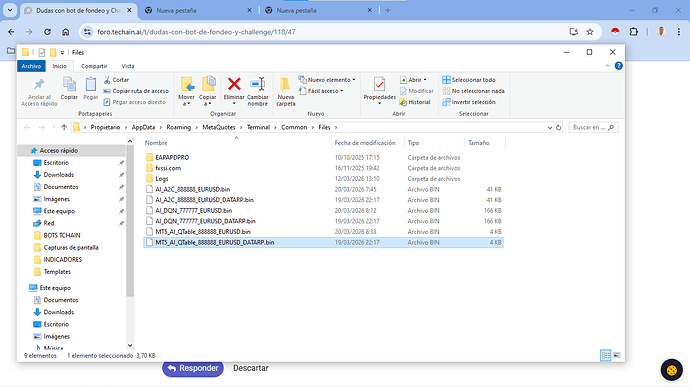Refresh the Files folder view
Screen dimensions: 690x387
[558, 127]
